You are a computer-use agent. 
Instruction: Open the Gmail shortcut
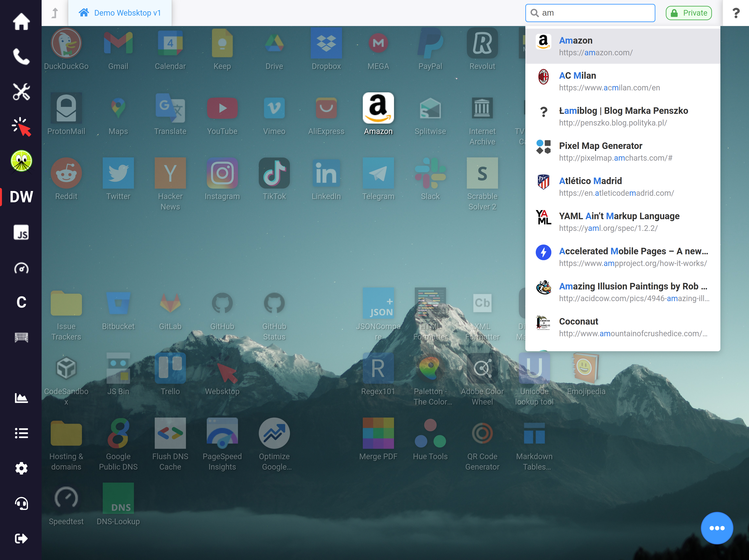click(118, 49)
